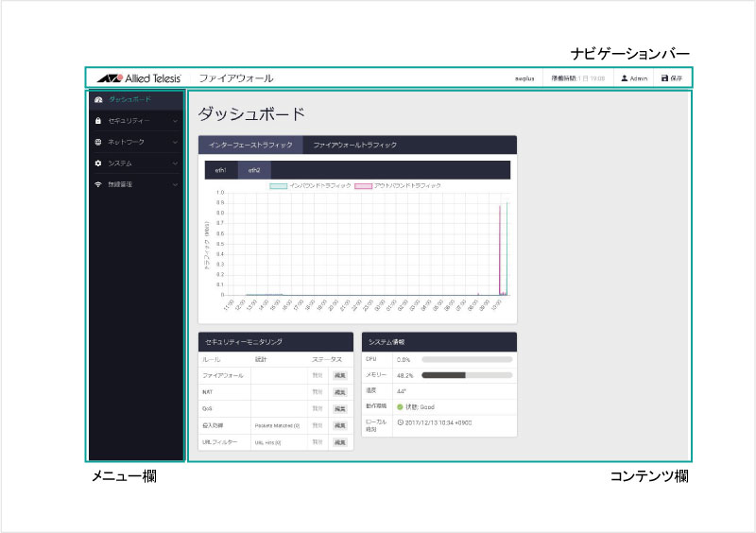The height and width of the screenshot is (533, 756).
Task: Click the awplus hostname text
Action: 524,78
